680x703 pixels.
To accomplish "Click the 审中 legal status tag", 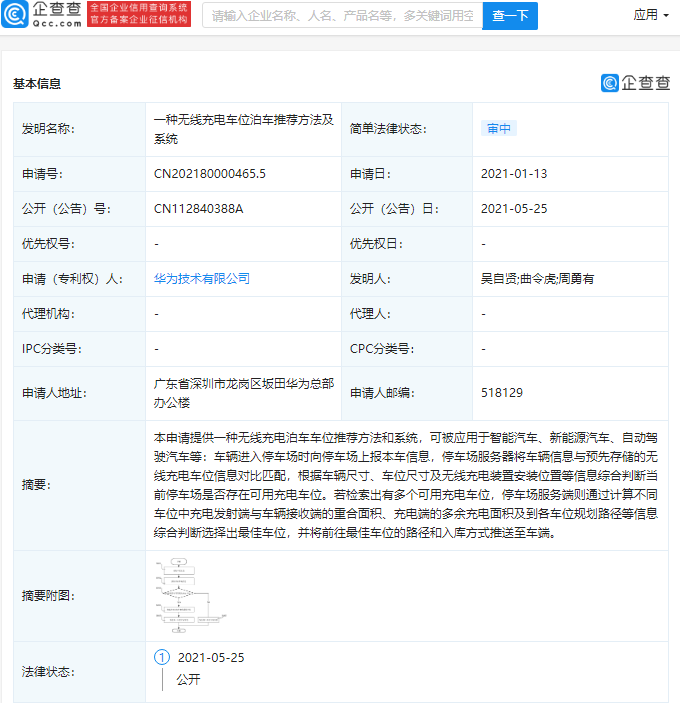I will click(x=498, y=129).
